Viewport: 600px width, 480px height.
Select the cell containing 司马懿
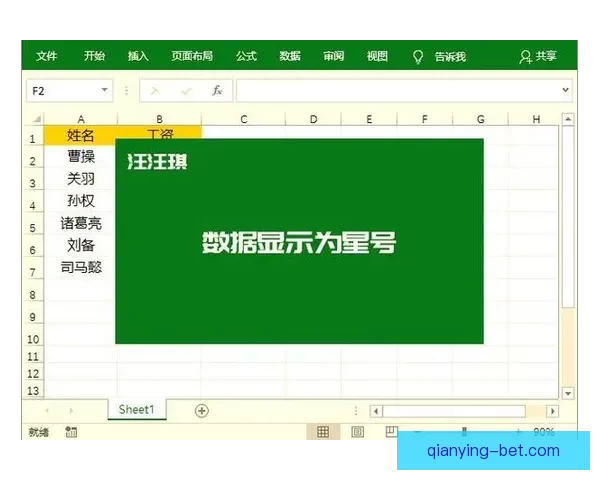pyautogui.click(x=81, y=267)
